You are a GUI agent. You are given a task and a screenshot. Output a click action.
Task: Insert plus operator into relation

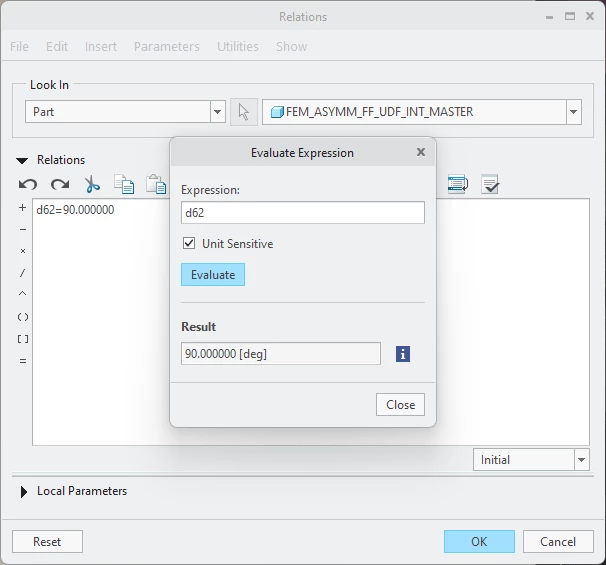coord(22,208)
